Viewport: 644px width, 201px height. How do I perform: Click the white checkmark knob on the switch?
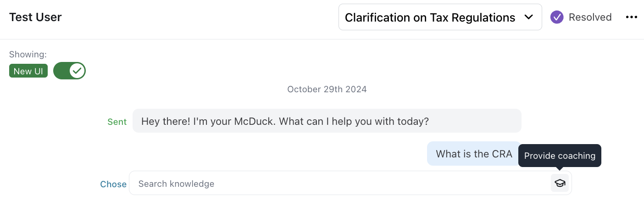[78, 71]
